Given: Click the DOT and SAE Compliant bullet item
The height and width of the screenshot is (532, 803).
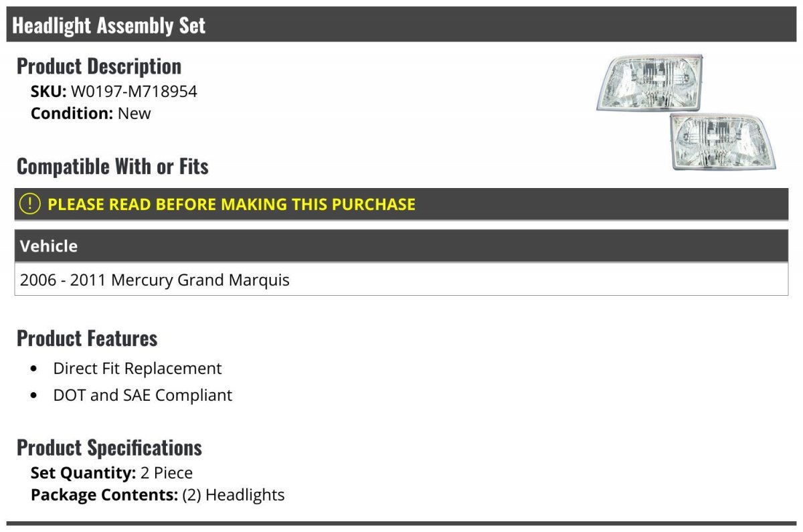Looking at the screenshot, I should coord(143,395).
